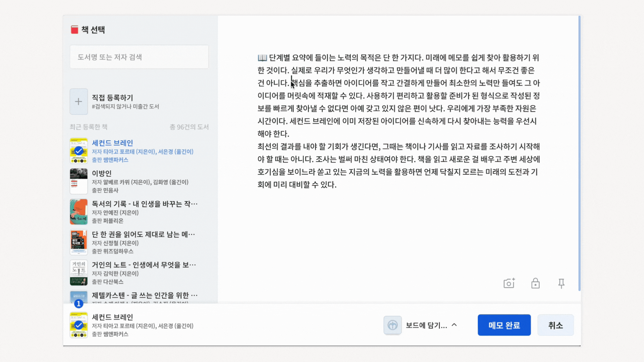Select the 이방인 book cover thumbnail
The width and height of the screenshot is (644, 362).
click(79, 181)
